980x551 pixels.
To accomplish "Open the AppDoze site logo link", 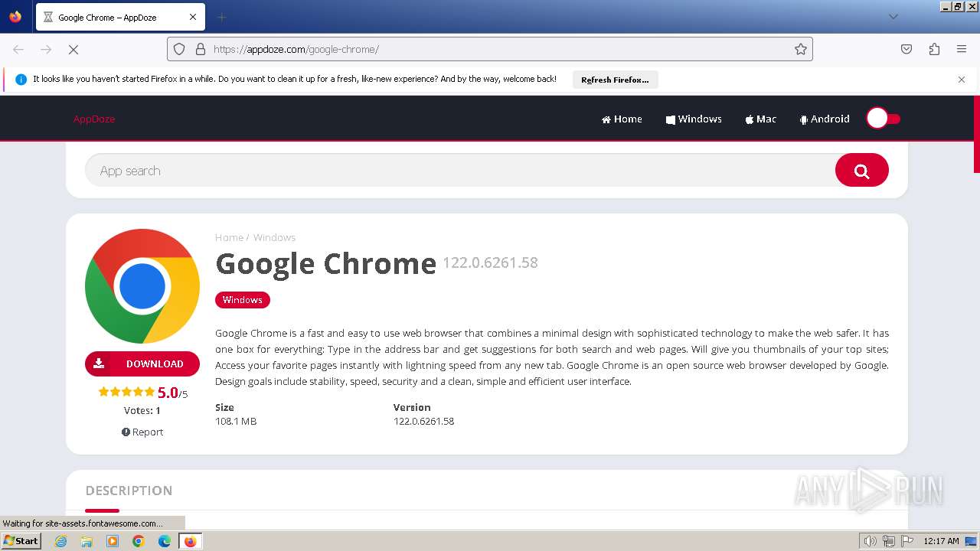I will click(94, 119).
